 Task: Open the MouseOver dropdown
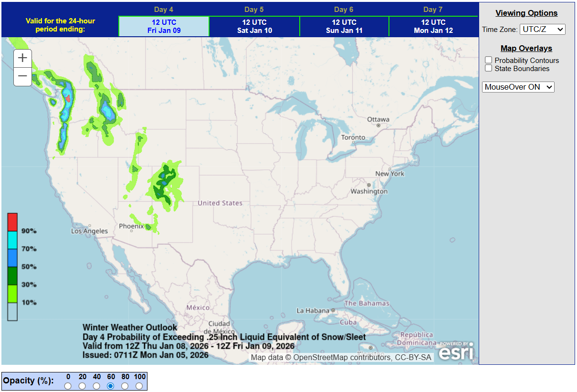coord(518,87)
